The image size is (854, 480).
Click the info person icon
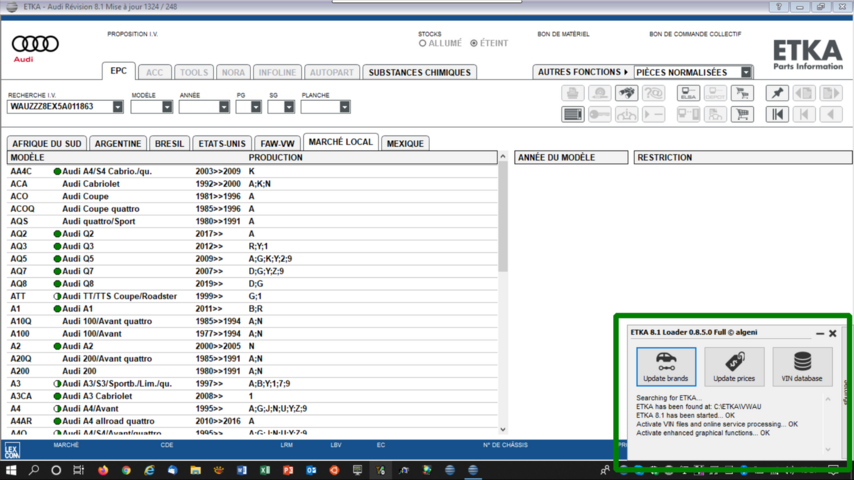click(x=626, y=114)
